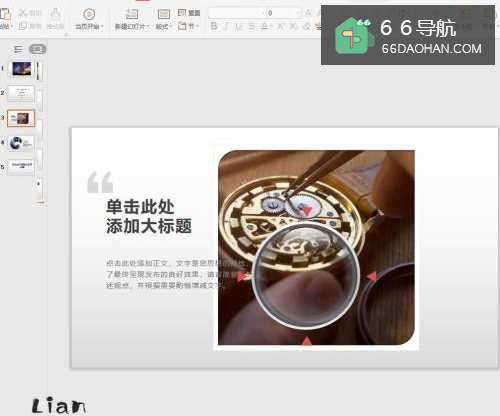Click the slide Layout icon
The height and width of the screenshot is (416, 500).
163,14
